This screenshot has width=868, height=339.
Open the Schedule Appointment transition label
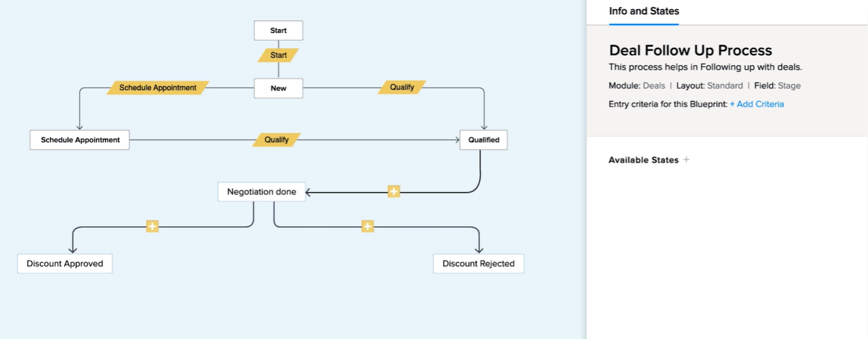[158, 88]
